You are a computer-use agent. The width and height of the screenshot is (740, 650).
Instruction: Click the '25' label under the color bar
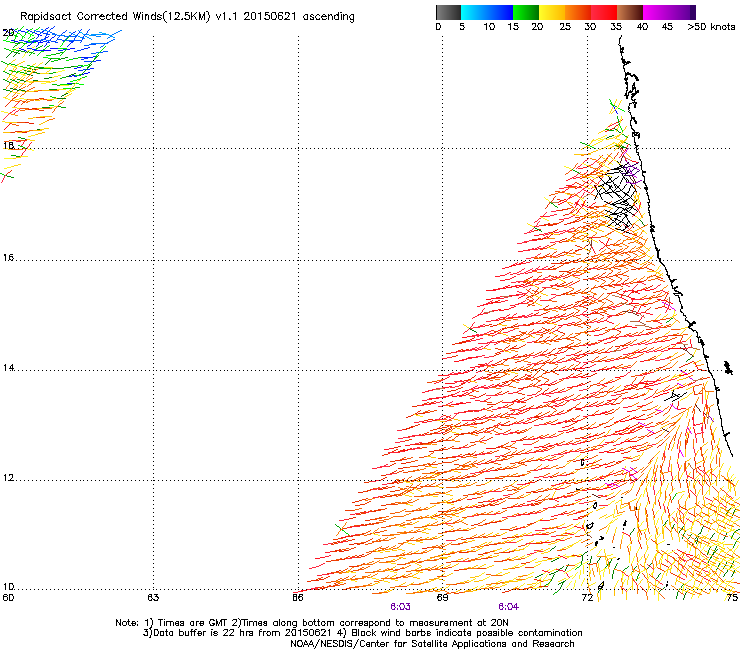[x=565, y=27]
